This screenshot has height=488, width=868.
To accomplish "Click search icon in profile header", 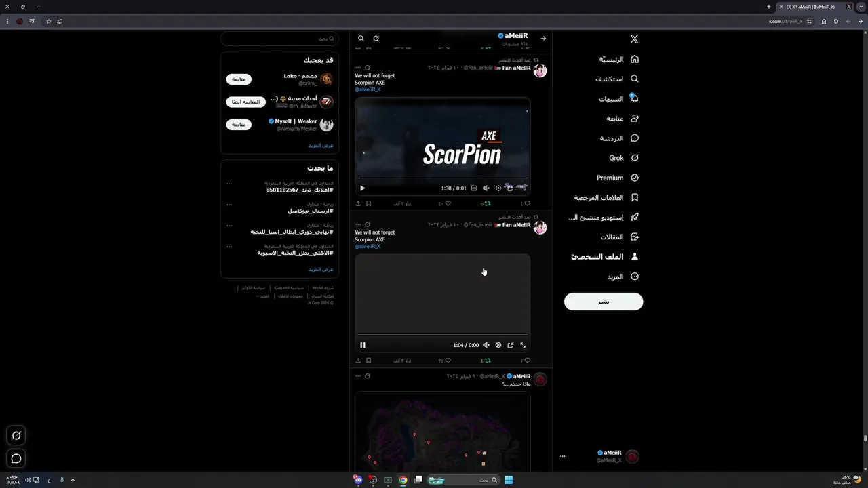I will pyautogui.click(x=361, y=39).
